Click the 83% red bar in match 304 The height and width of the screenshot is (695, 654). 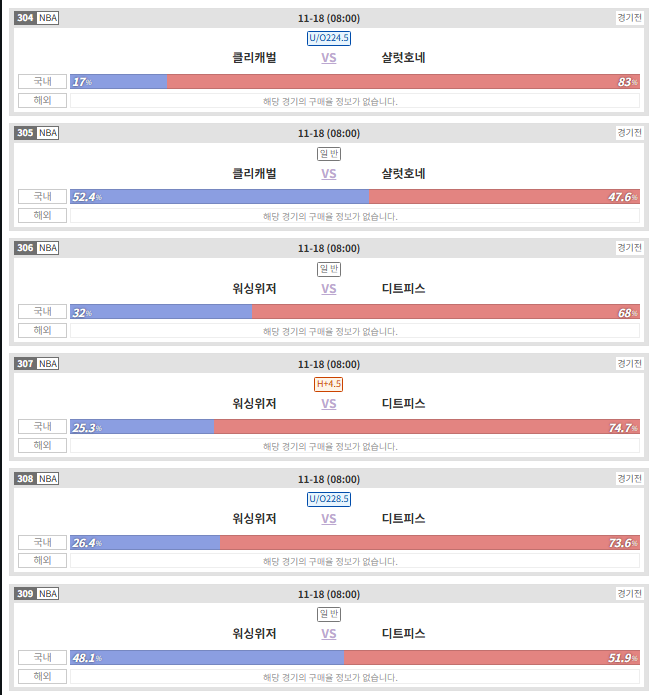tap(403, 82)
